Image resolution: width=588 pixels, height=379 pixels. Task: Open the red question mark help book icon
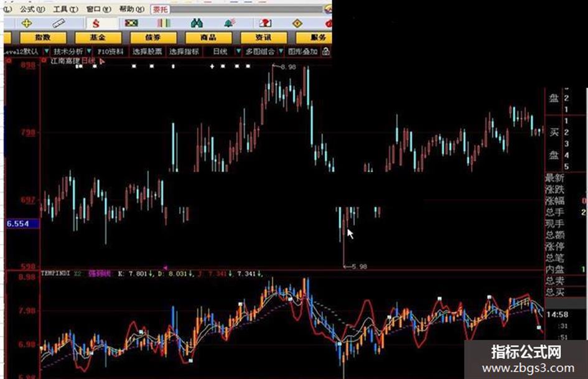[265, 23]
